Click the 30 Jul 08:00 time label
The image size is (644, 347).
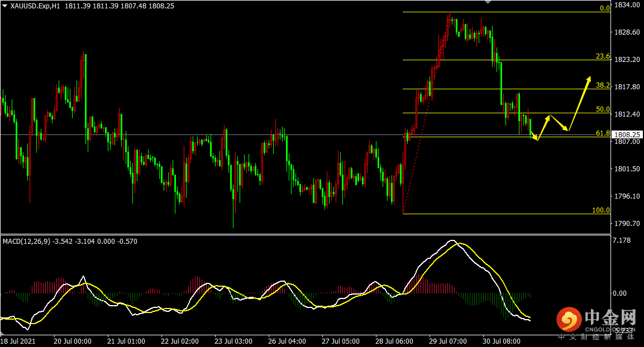[x=502, y=341]
